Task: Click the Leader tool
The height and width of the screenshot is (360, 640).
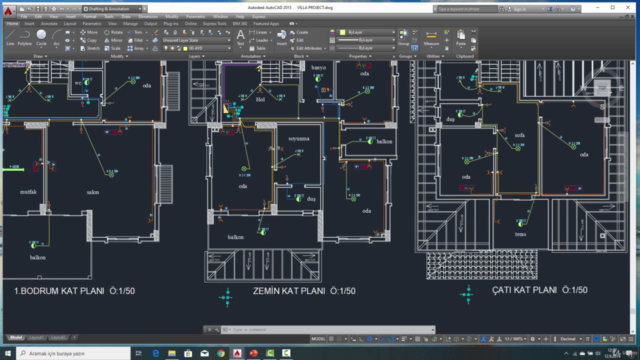Action: [259, 40]
